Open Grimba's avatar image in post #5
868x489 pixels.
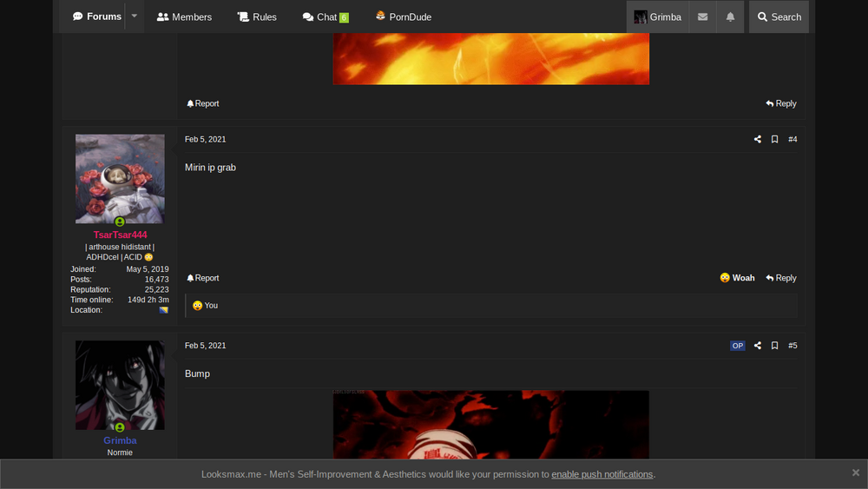pos(120,385)
